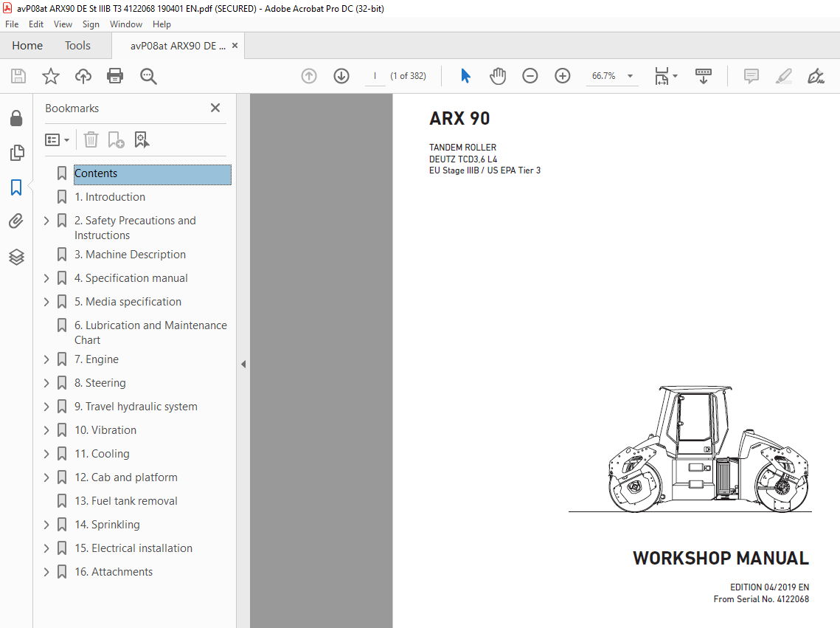Open bookmarks options list dropdown
Viewport: 840px width, 628px height.
tap(58, 140)
